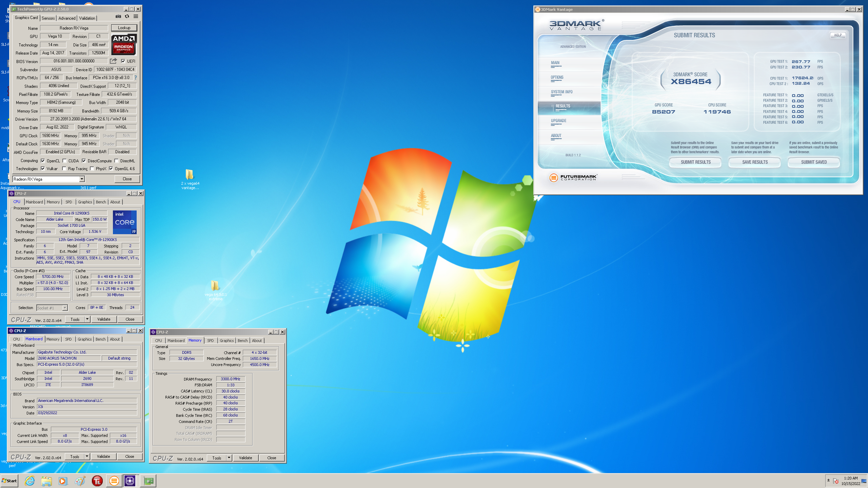
Task: Open the MAIN section in 3DMark Vantage
Action: click(555, 63)
